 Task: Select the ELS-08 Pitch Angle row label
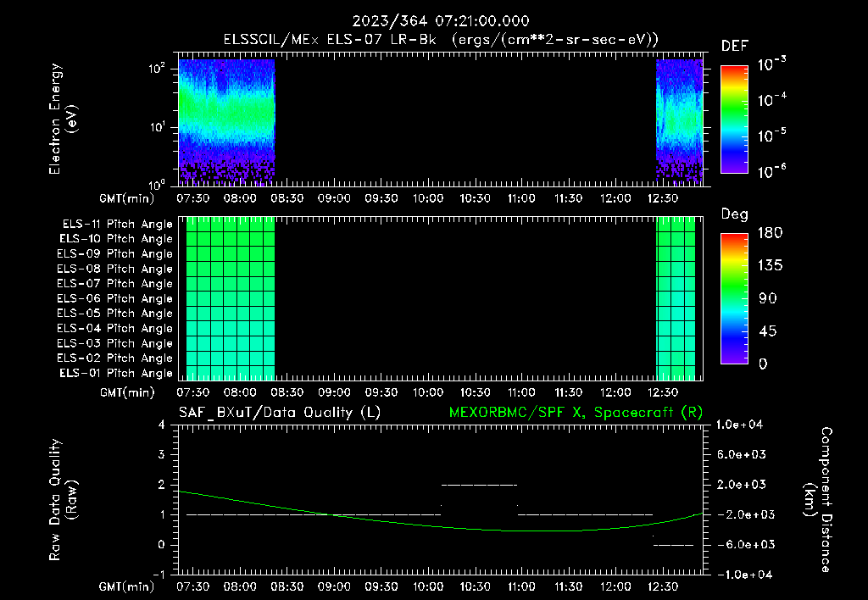(115, 269)
